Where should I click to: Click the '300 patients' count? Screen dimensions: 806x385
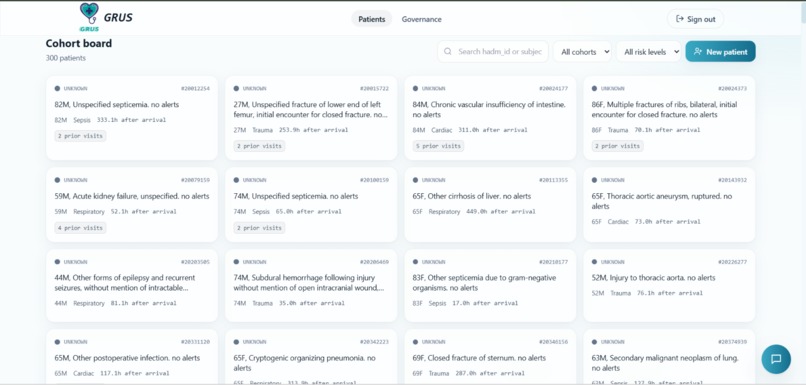coord(66,58)
